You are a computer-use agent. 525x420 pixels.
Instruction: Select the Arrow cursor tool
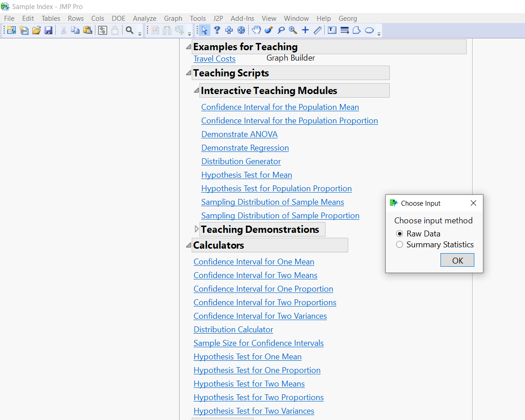pyautogui.click(x=204, y=30)
